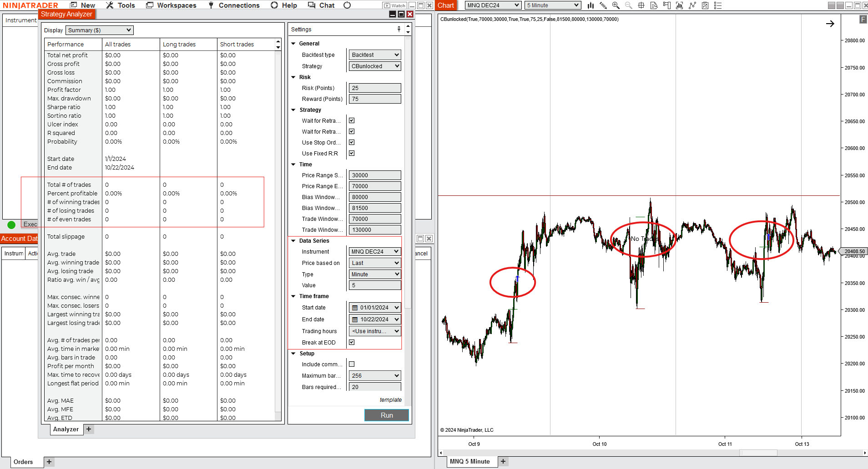Click the chart right-arrow scroll icon
The width and height of the screenshot is (868, 469).
pyautogui.click(x=830, y=24)
